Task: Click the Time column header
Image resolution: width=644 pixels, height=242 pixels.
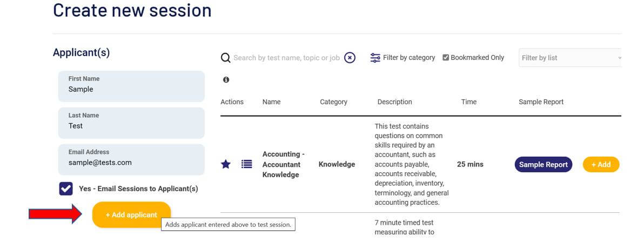Action: click(x=468, y=102)
